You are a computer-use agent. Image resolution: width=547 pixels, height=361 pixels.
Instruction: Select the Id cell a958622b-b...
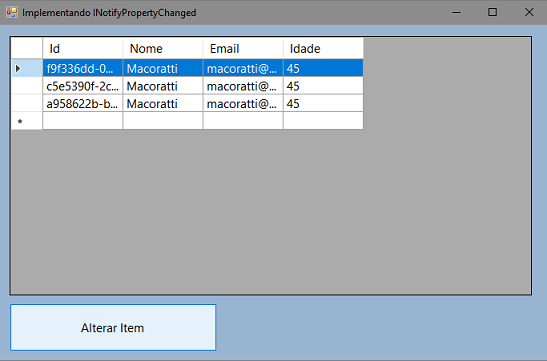(x=83, y=103)
